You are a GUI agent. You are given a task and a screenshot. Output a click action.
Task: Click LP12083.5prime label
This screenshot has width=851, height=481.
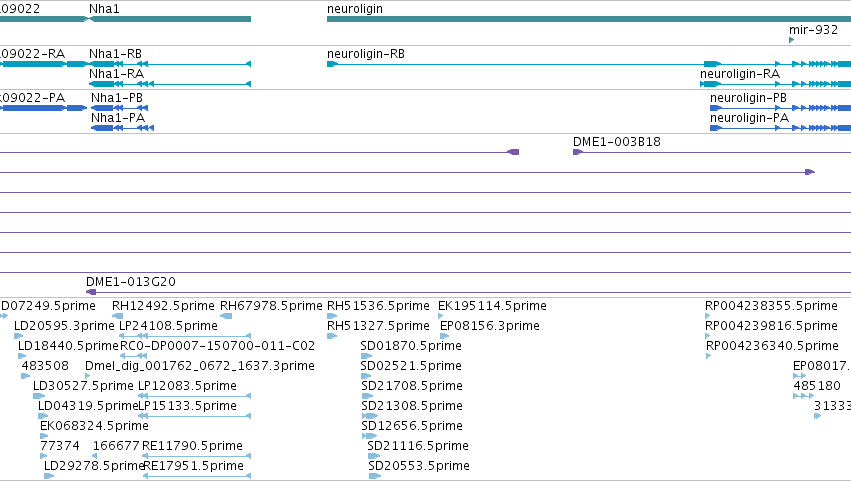click(187, 386)
